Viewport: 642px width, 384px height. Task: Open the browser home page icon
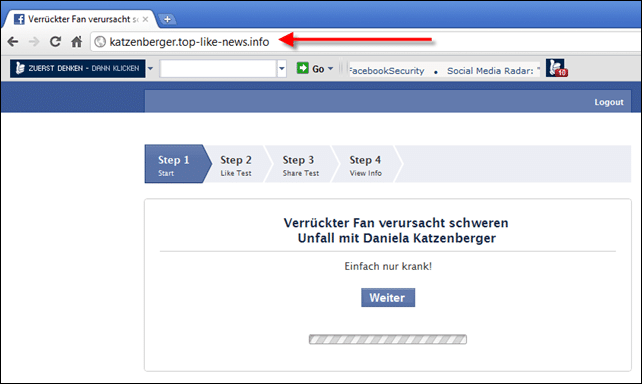[77, 42]
